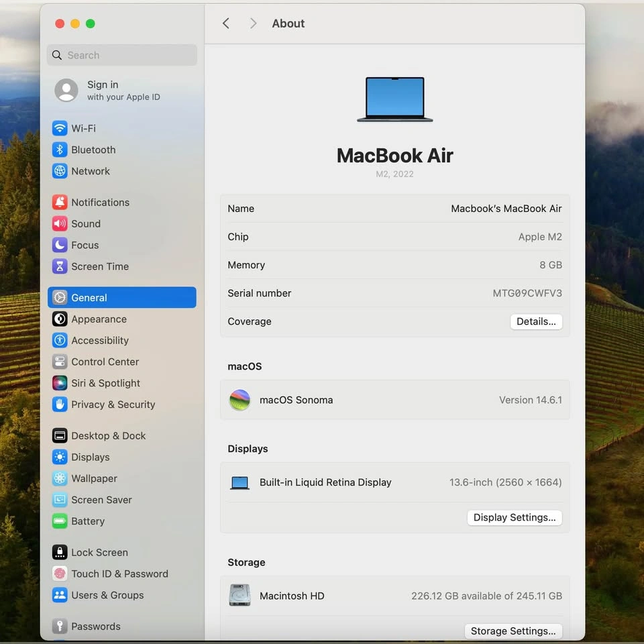Click the Control Center icon

click(60, 362)
